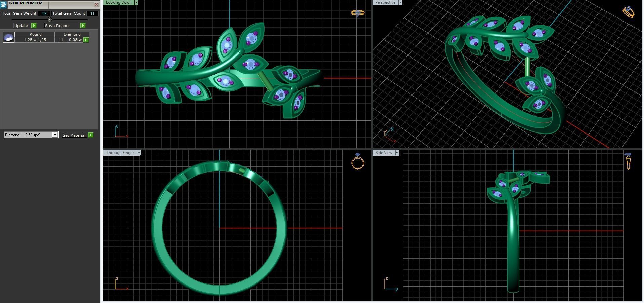644x303 pixels.
Task: Click the Set Material button
Action: tap(74, 135)
